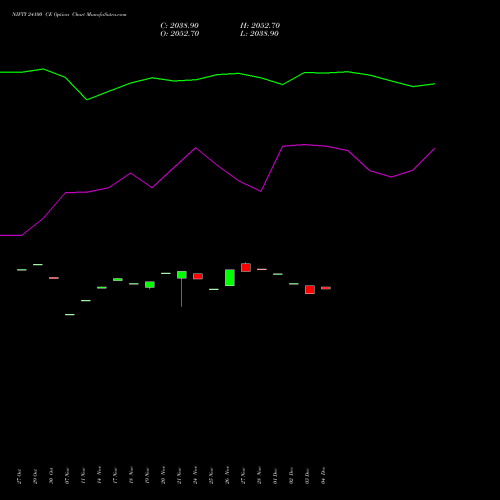The height and width of the screenshot is (500, 500).
Task: Click the open value O: 2052.70
Action: pyautogui.click(x=180, y=34)
